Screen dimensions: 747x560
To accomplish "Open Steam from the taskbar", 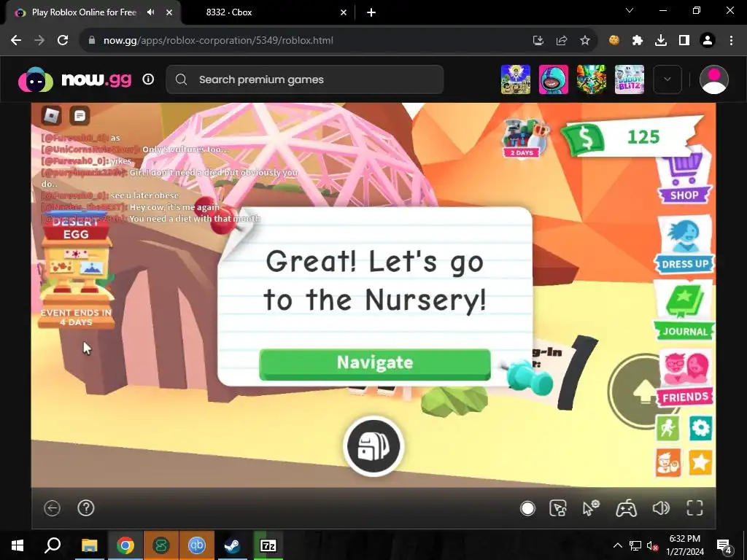I will point(232,545).
